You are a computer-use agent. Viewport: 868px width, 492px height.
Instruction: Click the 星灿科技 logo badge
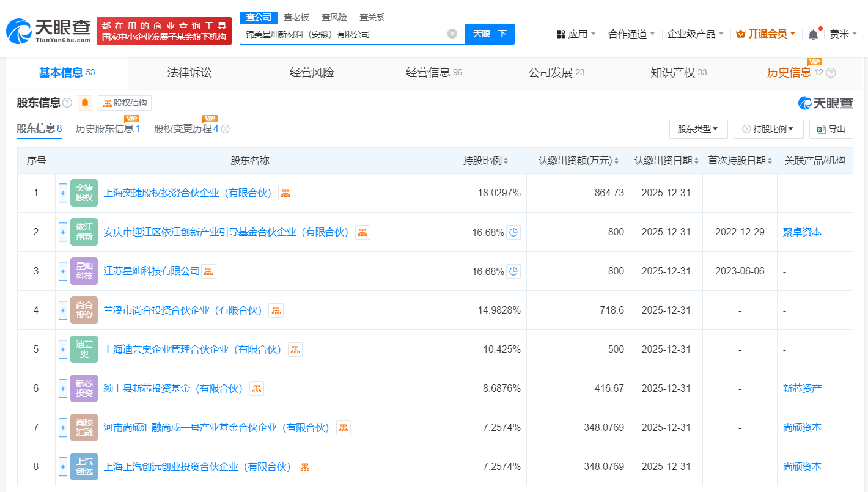tap(84, 271)
